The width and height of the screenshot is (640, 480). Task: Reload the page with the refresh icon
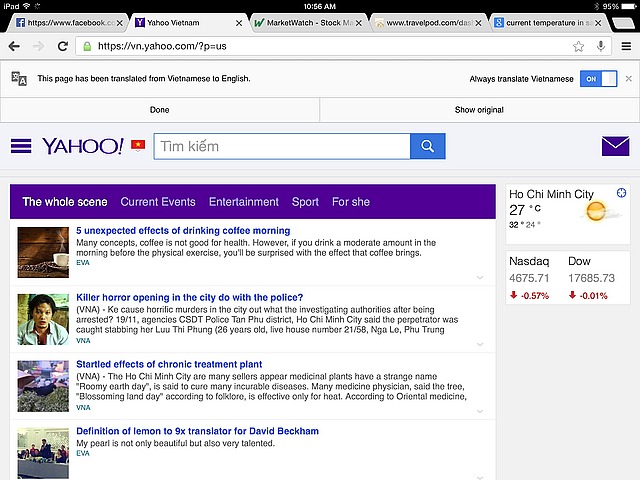tap(62, 46)
